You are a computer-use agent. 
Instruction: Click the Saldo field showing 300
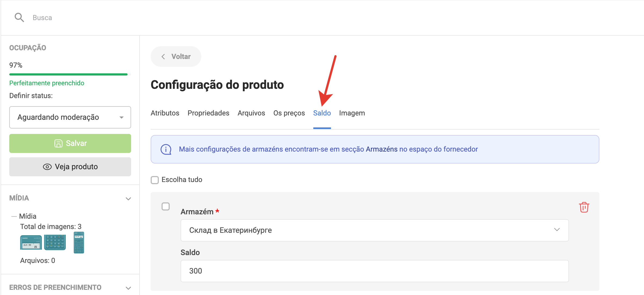click(x=374, y=271)
